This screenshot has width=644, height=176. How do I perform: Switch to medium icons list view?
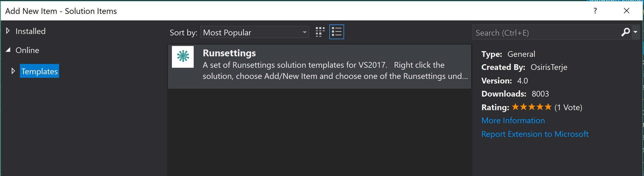click(337, 32)
